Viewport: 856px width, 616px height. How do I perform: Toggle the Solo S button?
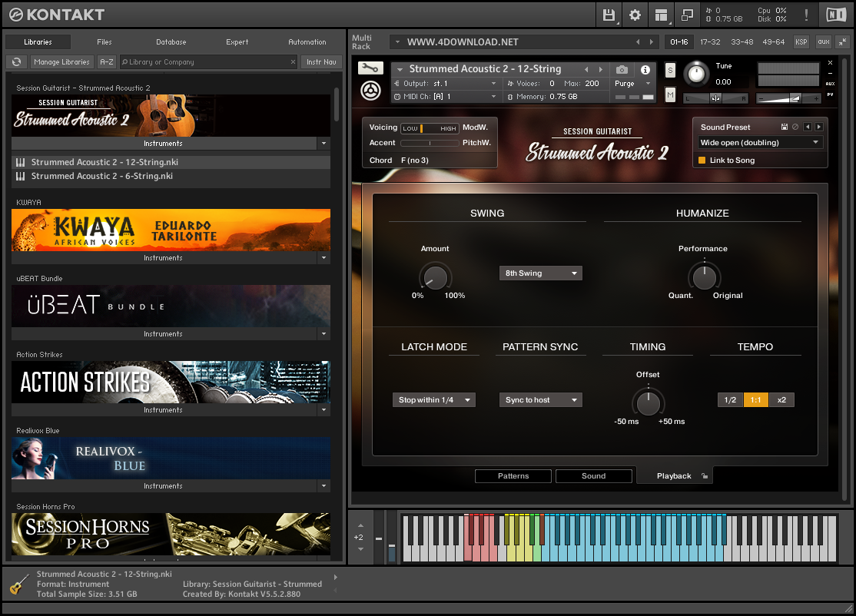tap(670, 70)
